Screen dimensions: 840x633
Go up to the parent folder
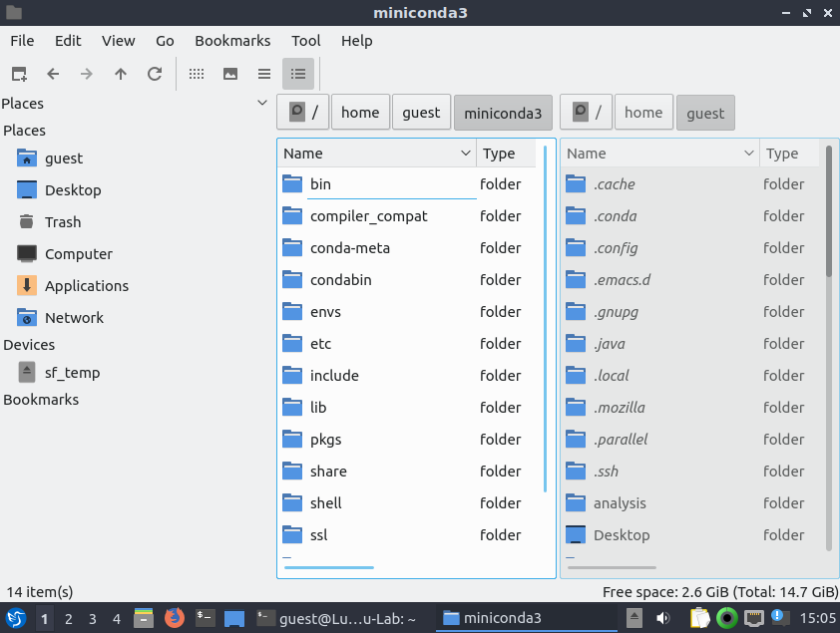tap(121, 74)
